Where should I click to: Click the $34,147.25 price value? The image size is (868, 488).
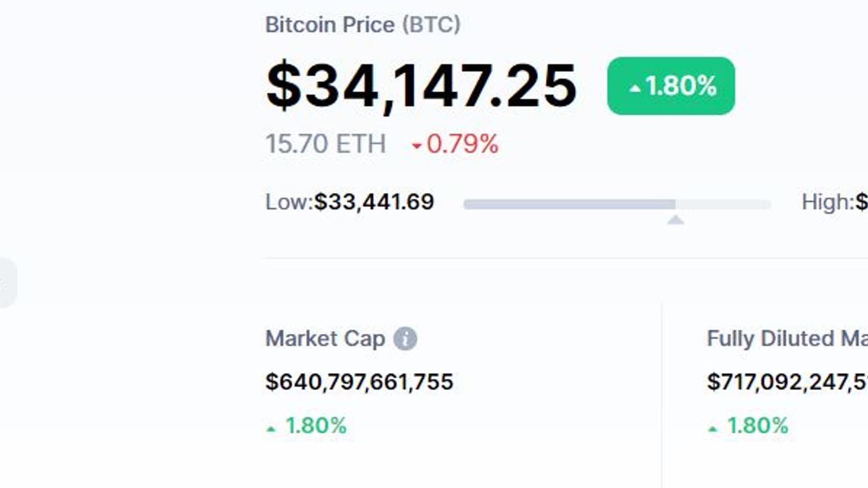tap(421, 86)
